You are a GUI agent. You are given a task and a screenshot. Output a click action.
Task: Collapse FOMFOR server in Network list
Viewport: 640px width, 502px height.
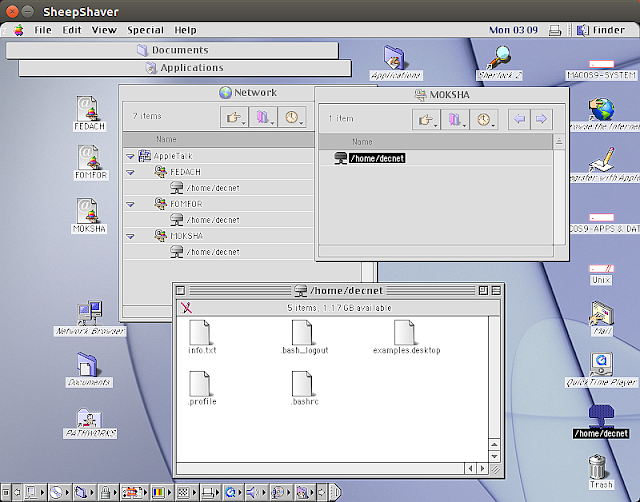130,204
